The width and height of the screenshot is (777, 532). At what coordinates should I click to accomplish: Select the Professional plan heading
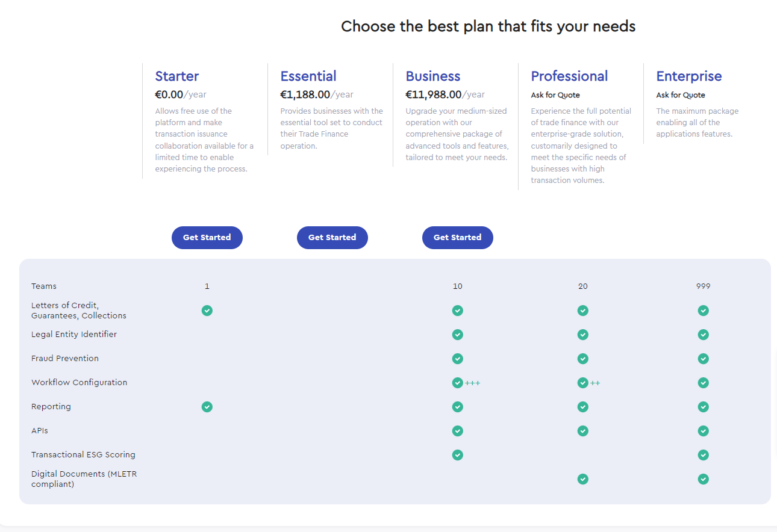pos(569,76)
